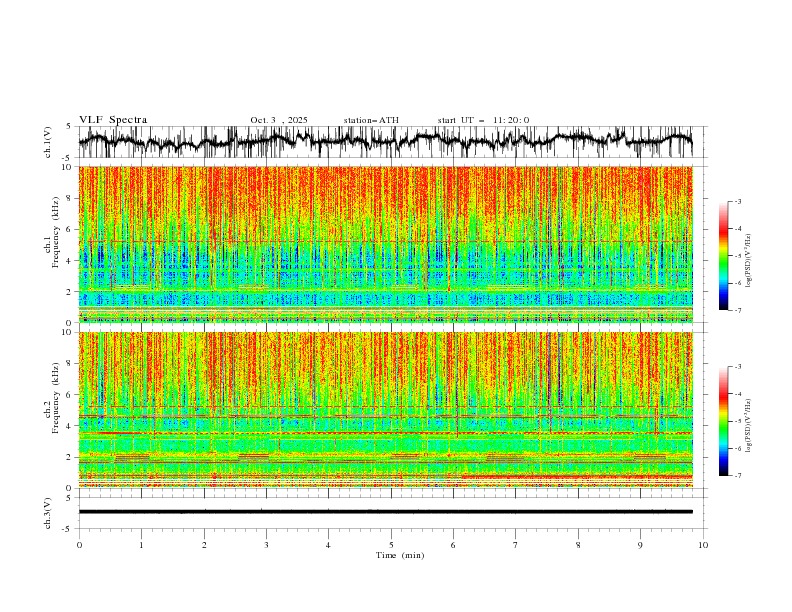The width and height of the screenshot is (792, 612).
Task: Click the time-axis tick label '8'
Action: pos(578,545)
